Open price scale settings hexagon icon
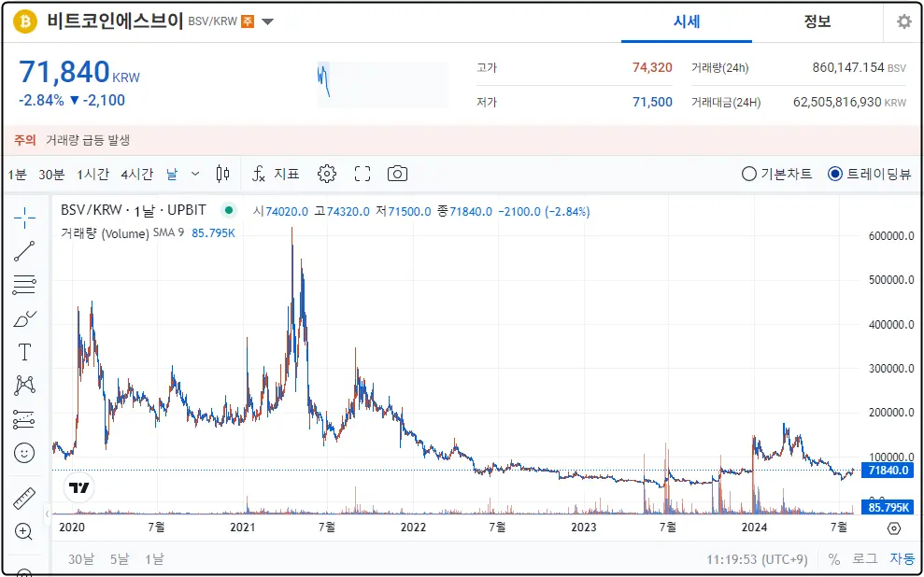The image size is (924, 577). pyautogui.click(x=894, y=528)
